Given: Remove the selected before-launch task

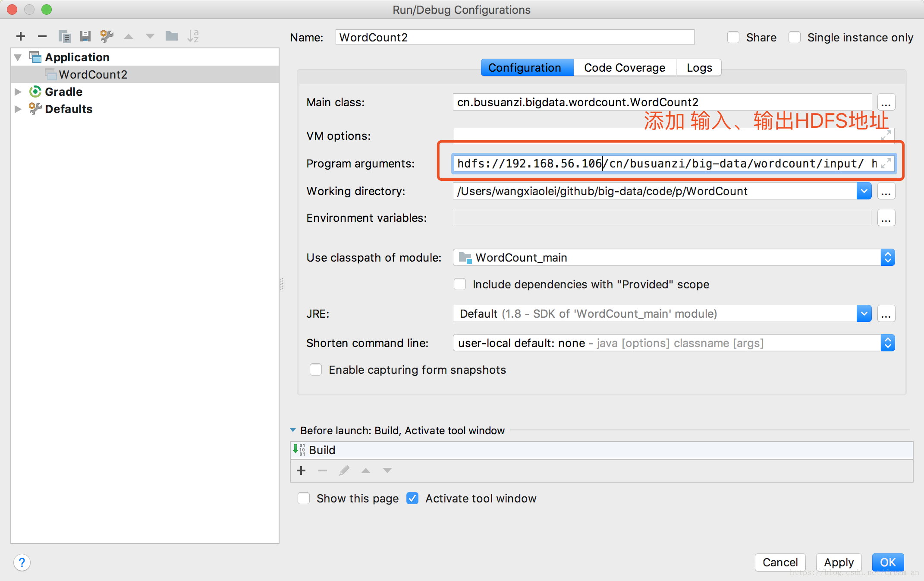Looking at the screenshot, I should pos(323,470).
